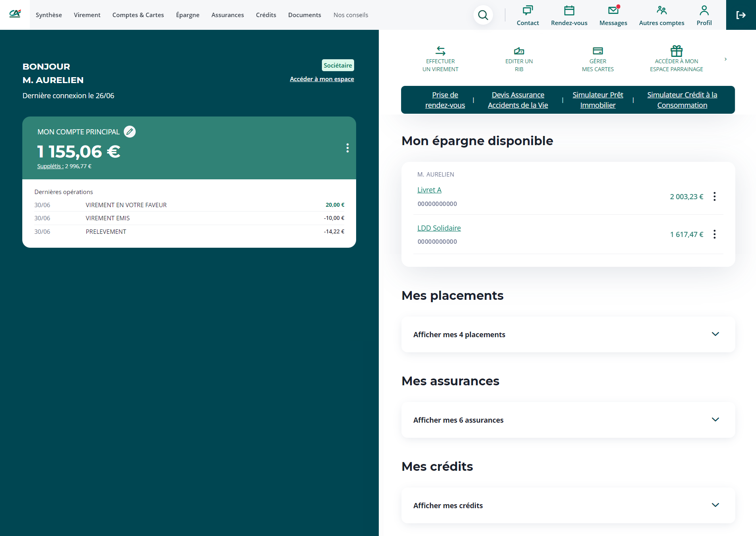Open main account three-dot options menu
This screenshot has width=756, height=536.
pyautogui.click(x=347, y=148)
